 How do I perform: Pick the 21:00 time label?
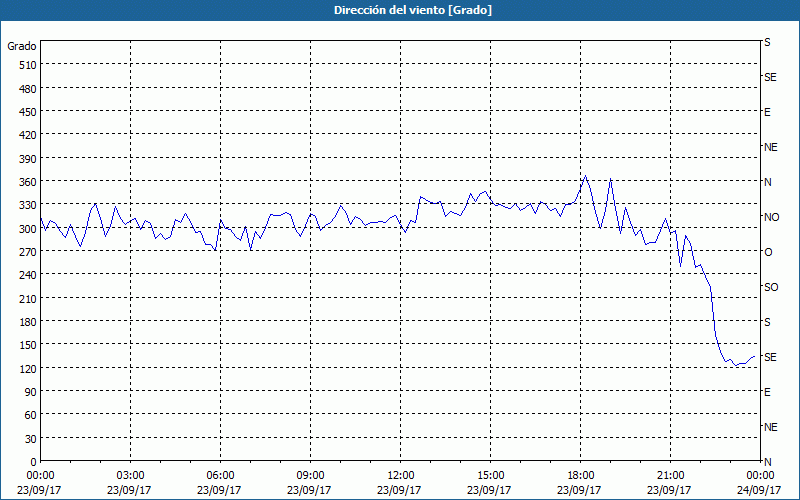coord(670,476)
